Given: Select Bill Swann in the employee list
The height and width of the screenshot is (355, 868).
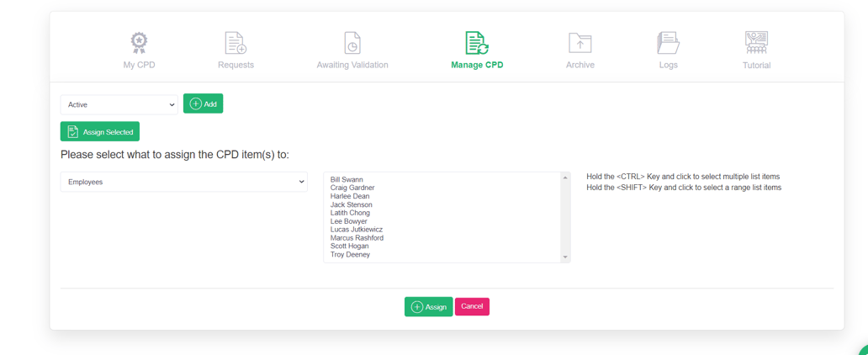Looking at the screenshot, I should (x=347, y=179).
